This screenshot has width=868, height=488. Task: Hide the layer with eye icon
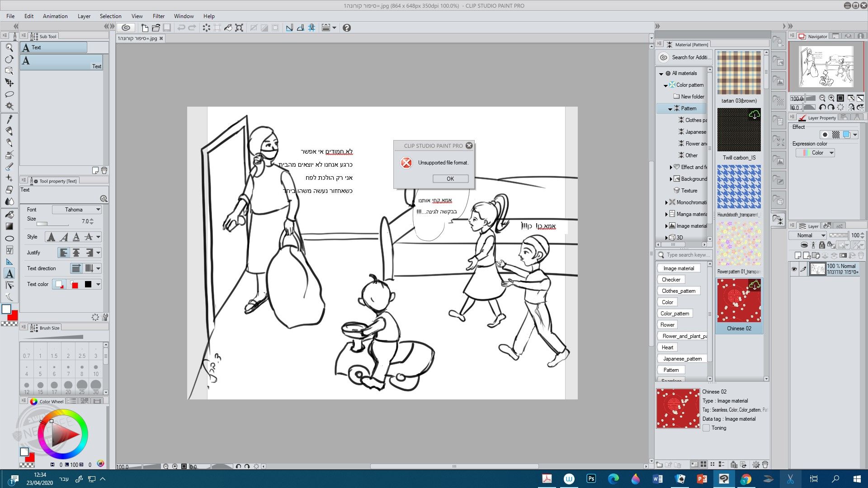(x=794, y=269)
